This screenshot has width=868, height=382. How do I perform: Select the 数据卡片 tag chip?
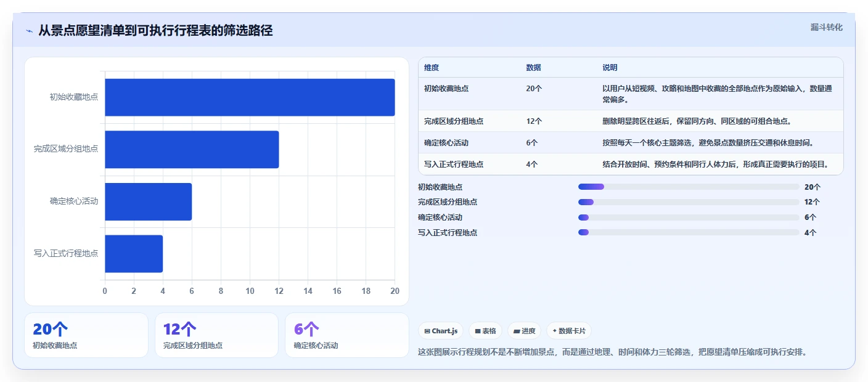point(569,331)
